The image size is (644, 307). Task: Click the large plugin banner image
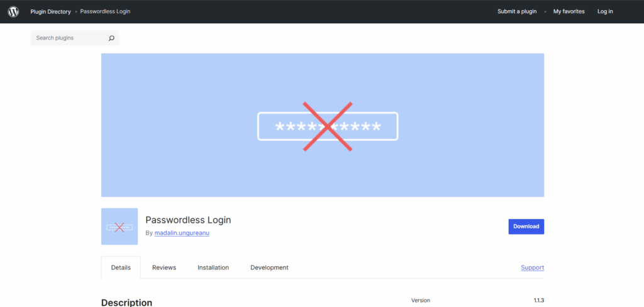coord(323,125)
